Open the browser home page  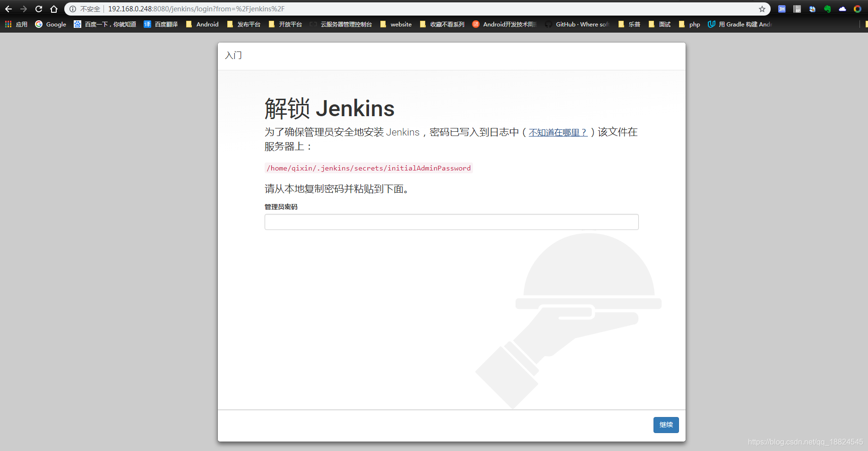(54, 9)
